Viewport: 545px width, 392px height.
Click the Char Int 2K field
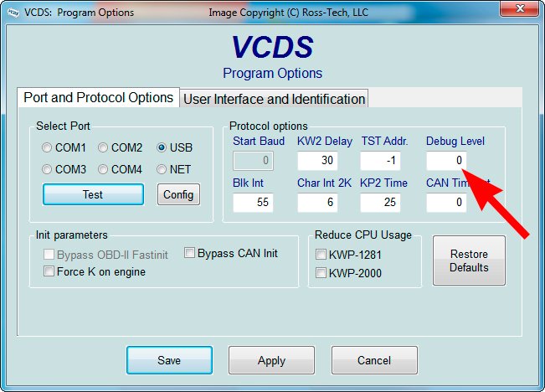coord(317,203)
